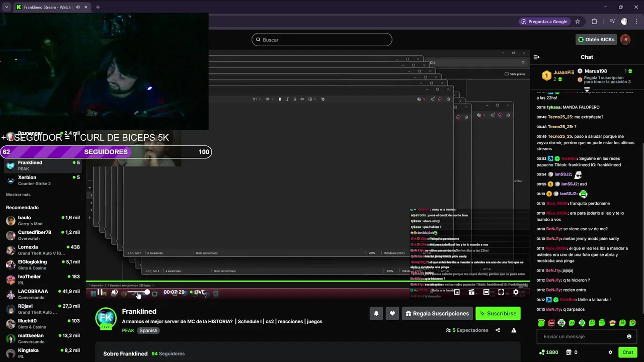644x362 pixels.
Task: Pause the live stream playback
Action: click(100, 292)
